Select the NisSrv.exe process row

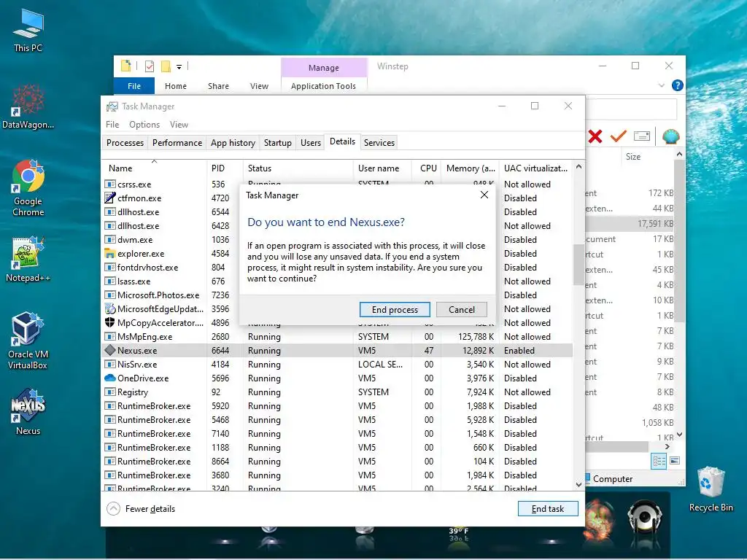click(337, 365)
